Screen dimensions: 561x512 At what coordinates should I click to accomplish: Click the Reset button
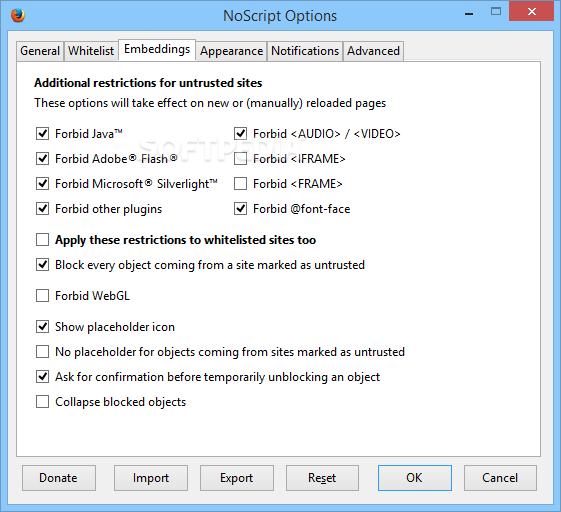[322, 478]
